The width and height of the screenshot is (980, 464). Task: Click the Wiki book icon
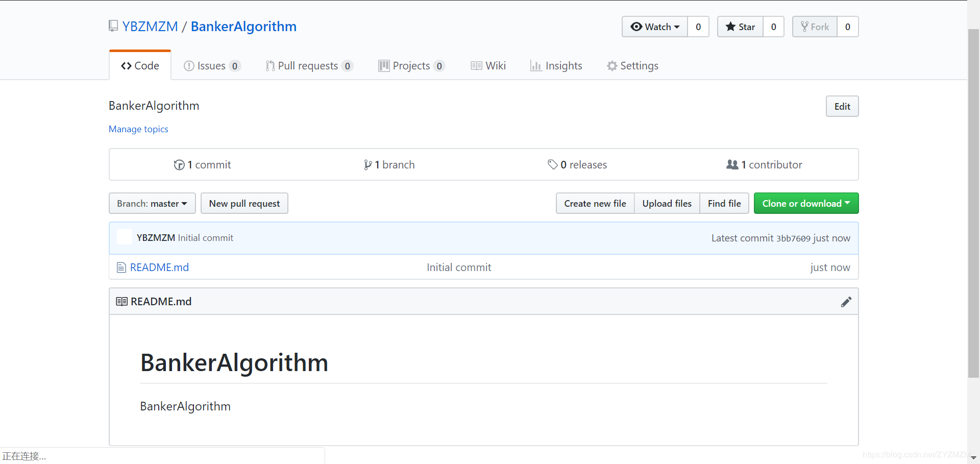pos(476,66)
